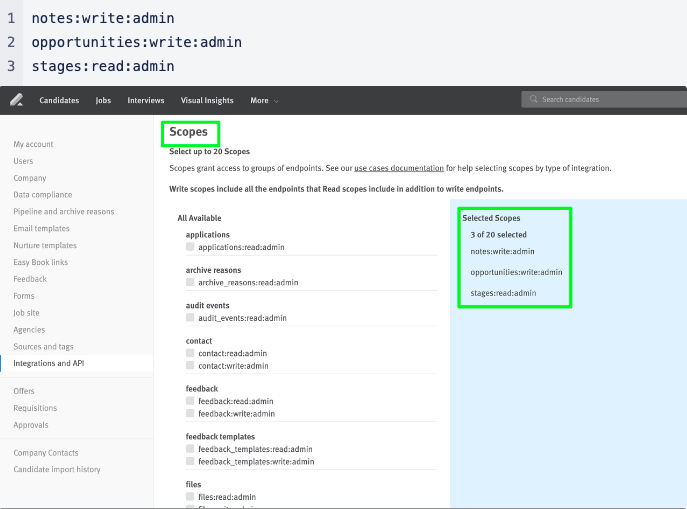Check archive_reasons:read:admin scope
687x509 pixels.
[190, 282]
